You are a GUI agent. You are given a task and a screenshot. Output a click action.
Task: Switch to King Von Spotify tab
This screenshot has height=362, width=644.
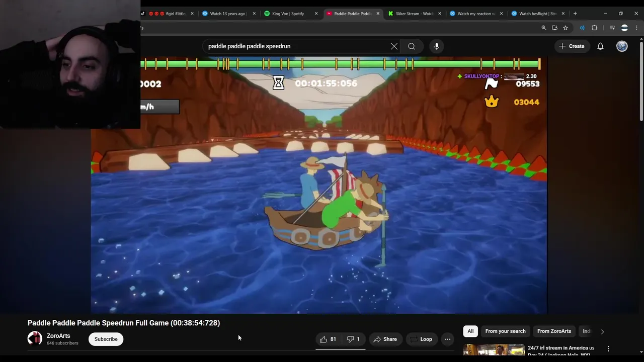[x=288, y=14]
